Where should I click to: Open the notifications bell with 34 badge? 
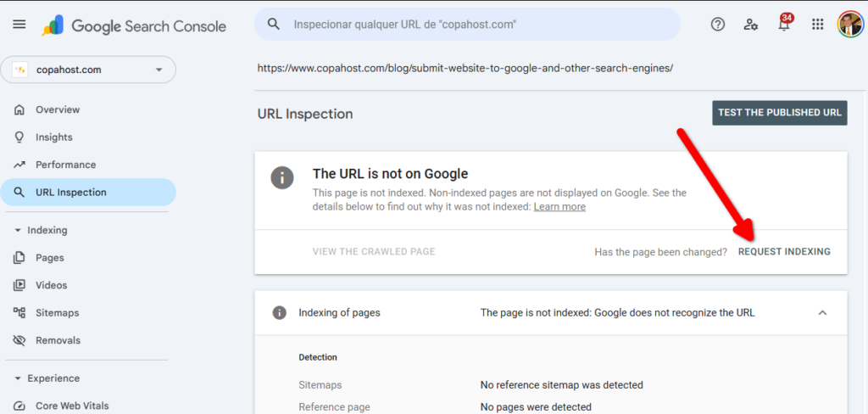point(784,23)
